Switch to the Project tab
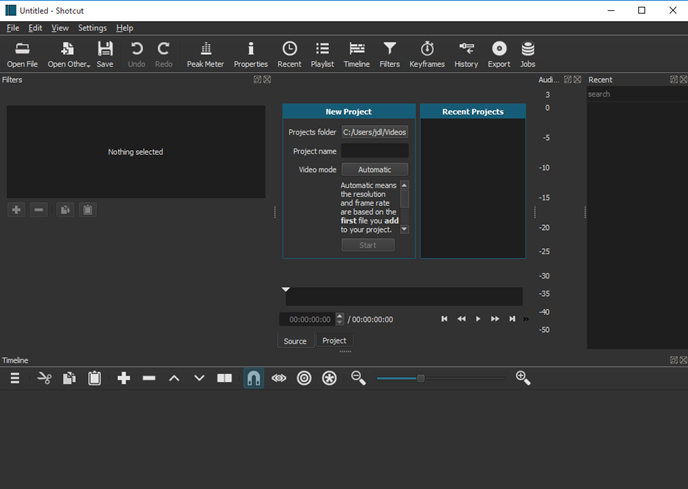This screenshot has height=489, width=688. coord(334,341)
